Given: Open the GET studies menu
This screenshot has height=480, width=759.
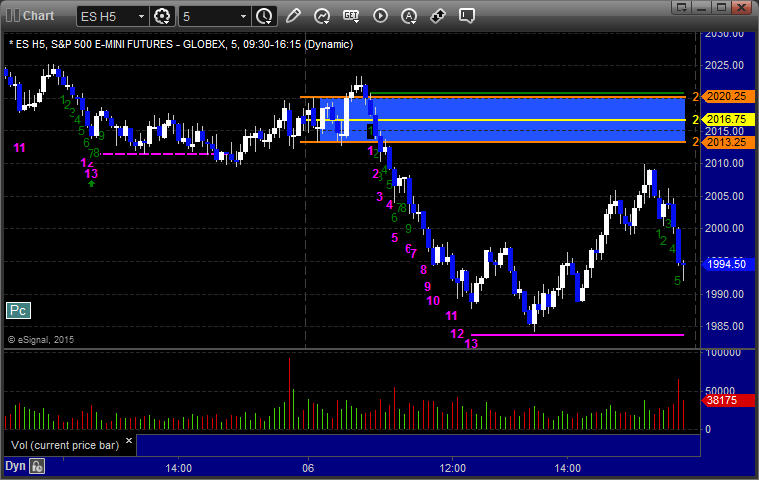Looking at the screenshot, I should coord(351,16).
